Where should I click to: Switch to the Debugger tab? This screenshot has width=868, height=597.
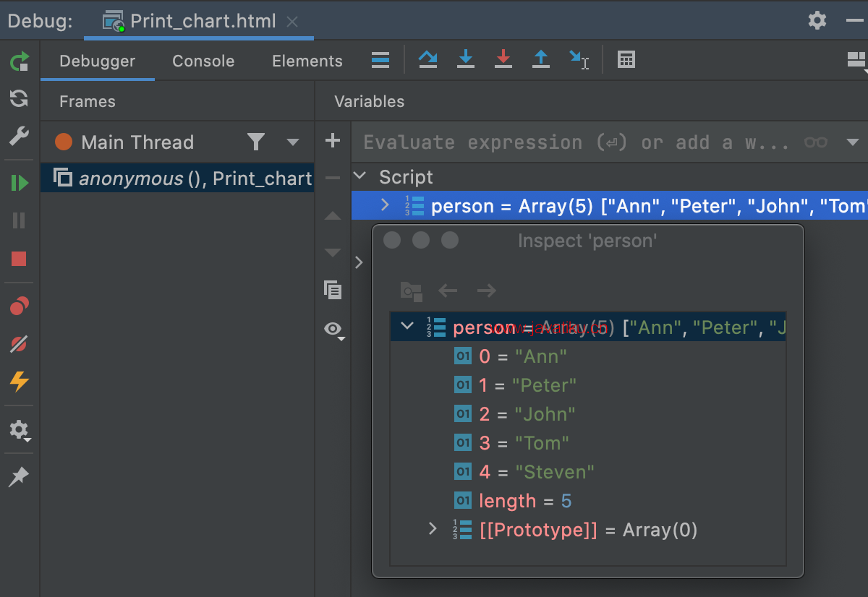(98, 61)
